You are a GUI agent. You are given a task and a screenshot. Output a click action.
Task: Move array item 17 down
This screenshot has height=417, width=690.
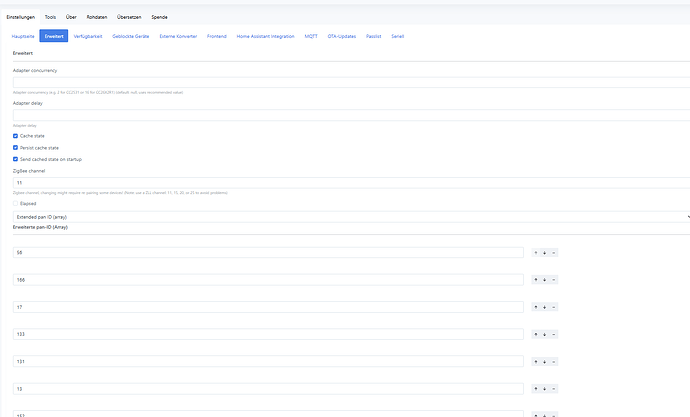click(x=544, y=306)
